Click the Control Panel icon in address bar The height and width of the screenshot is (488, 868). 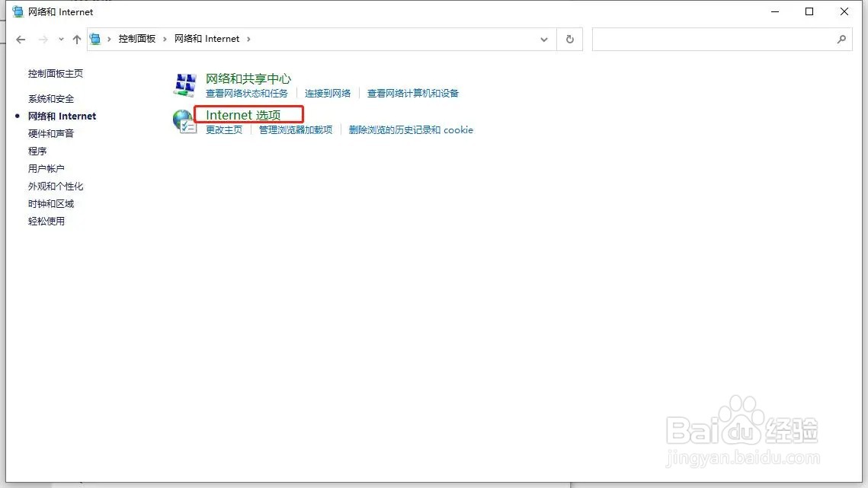coord(95,39)
